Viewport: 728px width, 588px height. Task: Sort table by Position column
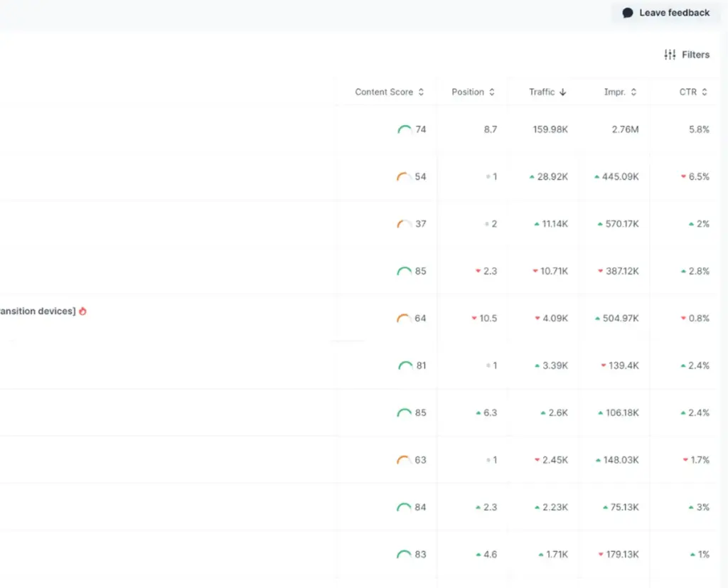point(473,92)
